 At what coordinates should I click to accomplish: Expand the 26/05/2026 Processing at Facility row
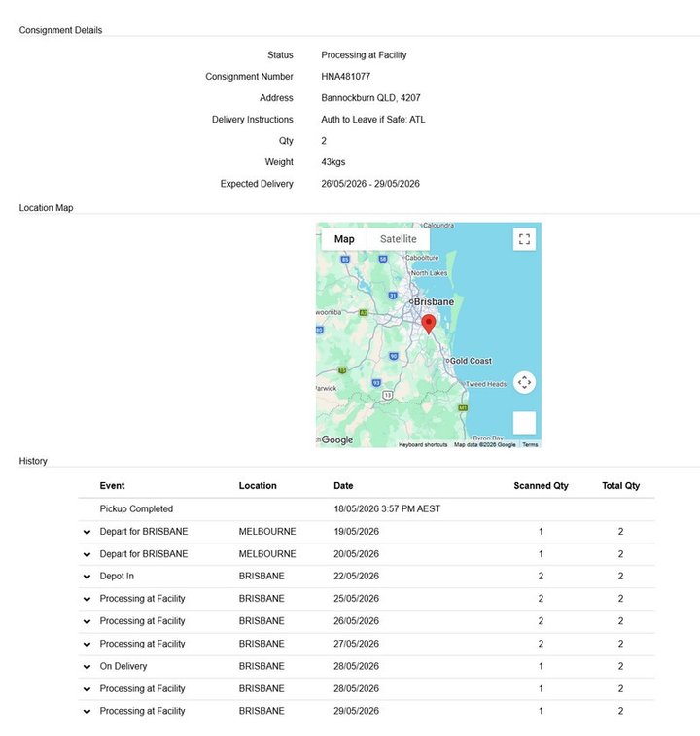coord(87,621)
